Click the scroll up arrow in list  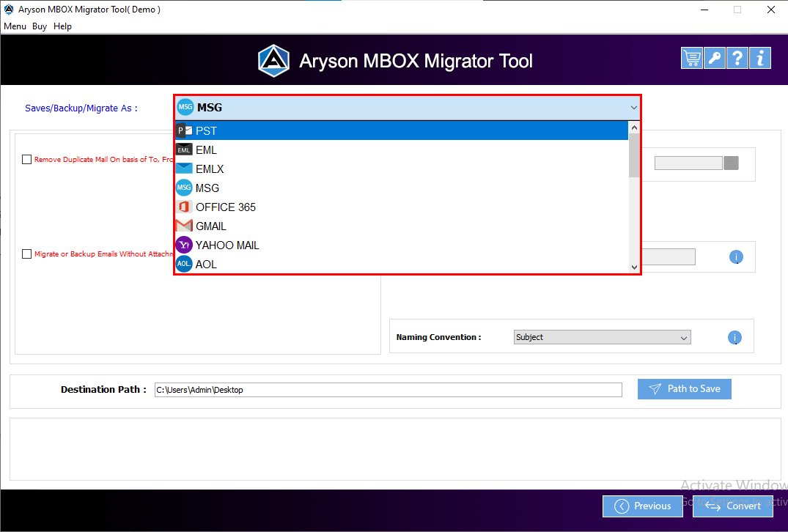pyautogui.click(x=634, y=128)
